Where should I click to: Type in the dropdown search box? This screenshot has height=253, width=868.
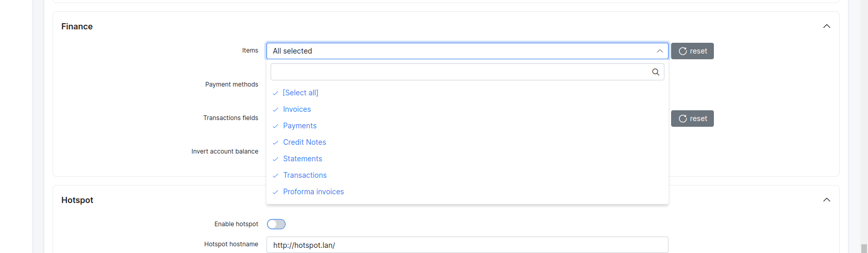pyautogui.click(x=459, y=72)
